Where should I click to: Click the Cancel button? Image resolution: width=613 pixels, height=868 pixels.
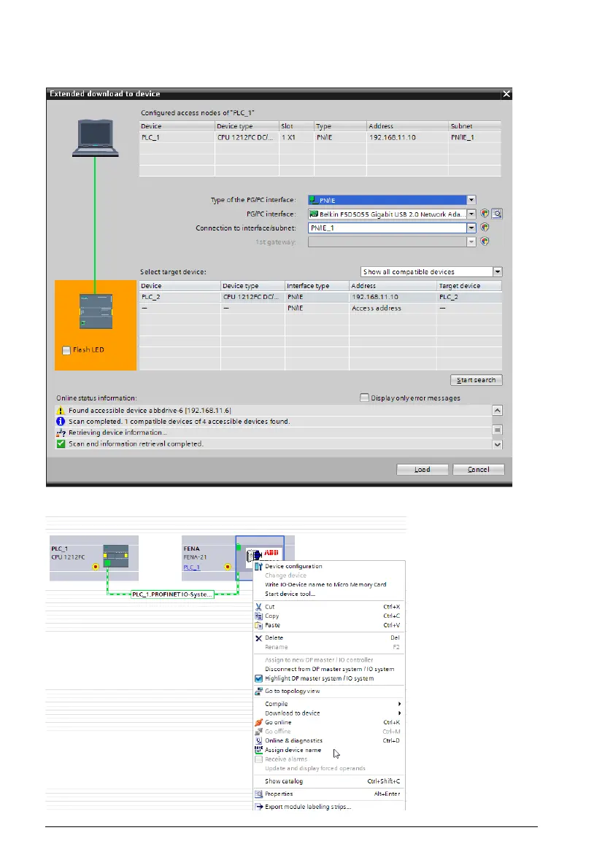479,470
